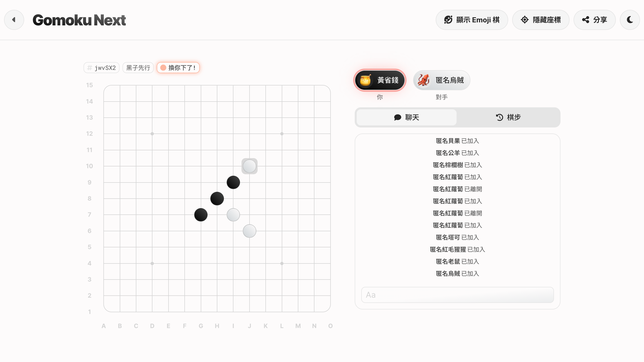
Task: Click the 匿名塔可 已加入 message
Action: (457, 237)
